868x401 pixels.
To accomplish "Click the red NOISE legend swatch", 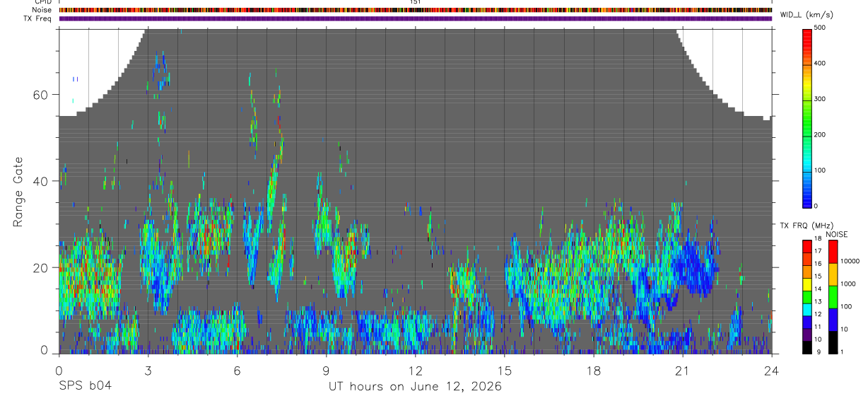I will point(833,252).
